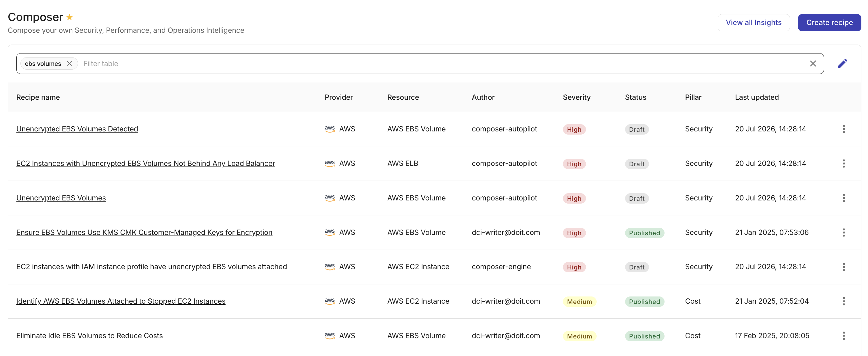
Task: Click the '17 Feb 2025, 20:08:05' timestamp
Action: pos(772,336)
